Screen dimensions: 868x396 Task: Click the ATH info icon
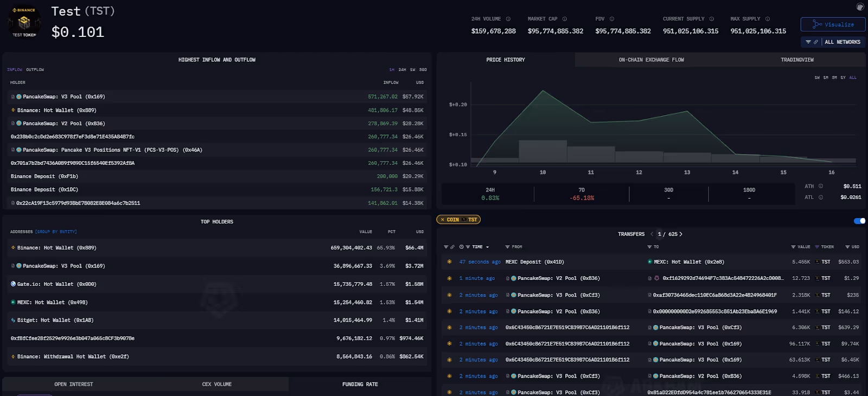pos(821,186)
